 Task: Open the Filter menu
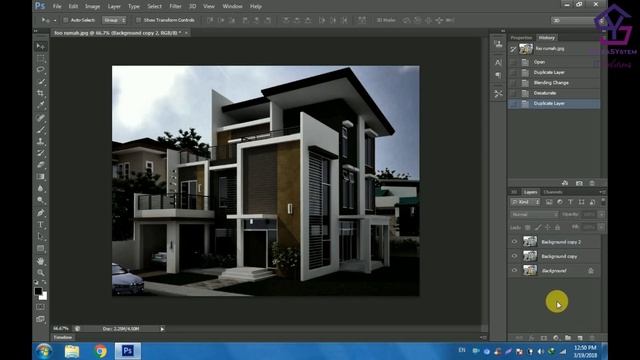(x=175, y=6)
